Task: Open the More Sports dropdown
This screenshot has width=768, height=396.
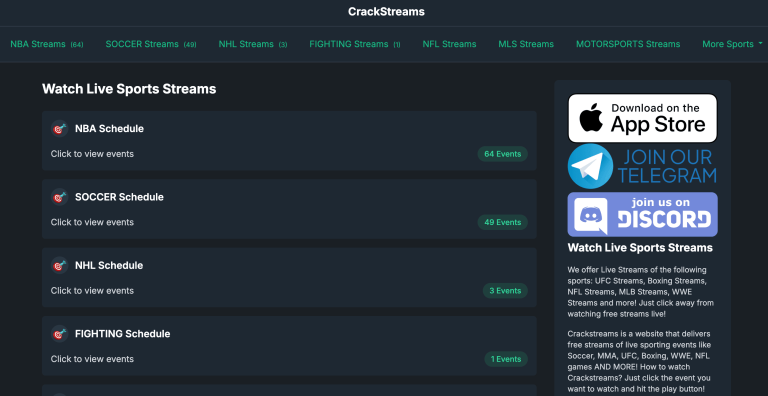Action: tap(732, 44)
